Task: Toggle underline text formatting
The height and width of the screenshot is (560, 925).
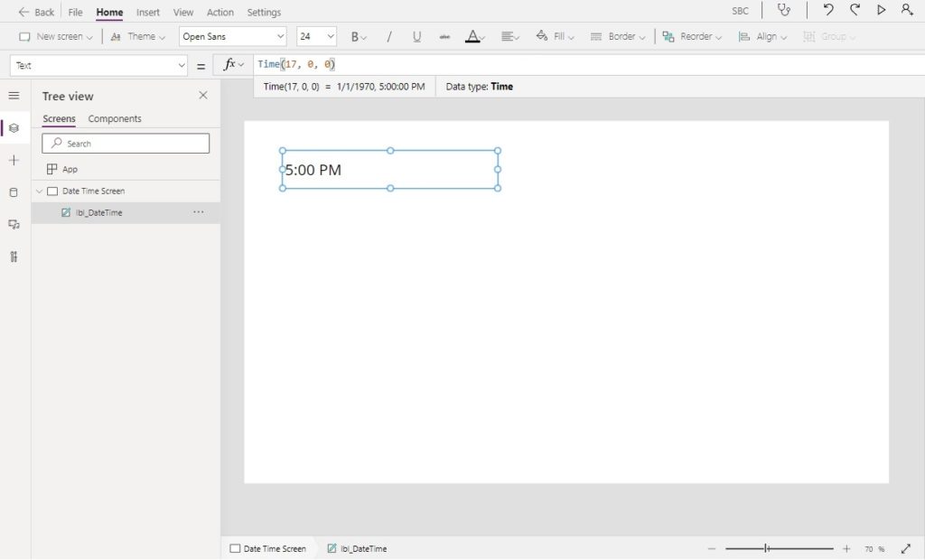Action: (416, 37)
